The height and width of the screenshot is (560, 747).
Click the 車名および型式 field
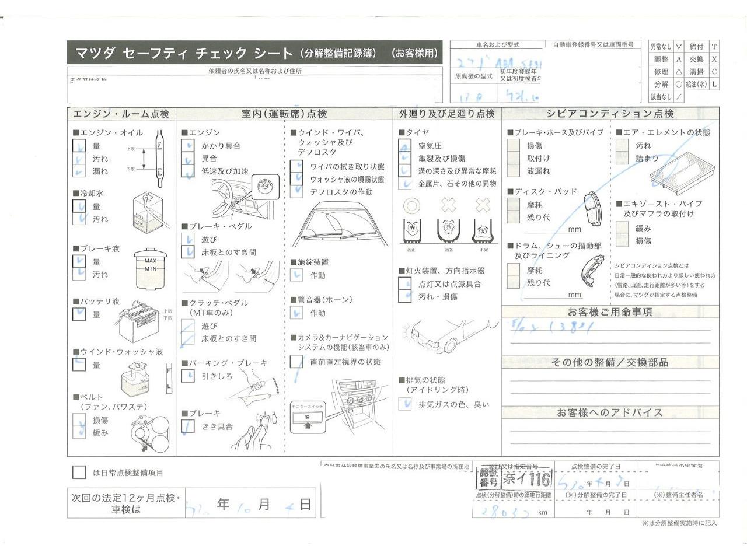coord(498,61)
